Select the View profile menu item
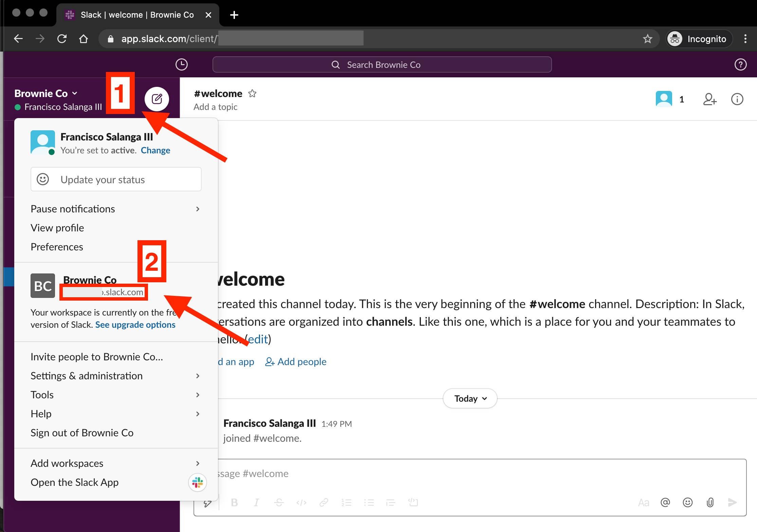Image resolution: width=757 pixels, height=532 pixels. pyautogui.click(x=57, y=227)
